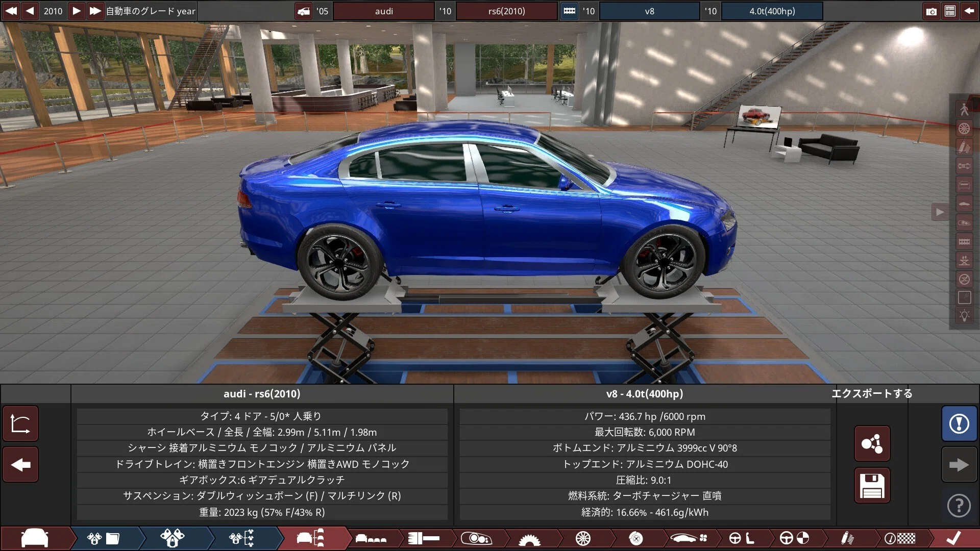Open the aerodynamics car-with-fan tab
This screenshot has width=980, height=551.
coord(689,538)
